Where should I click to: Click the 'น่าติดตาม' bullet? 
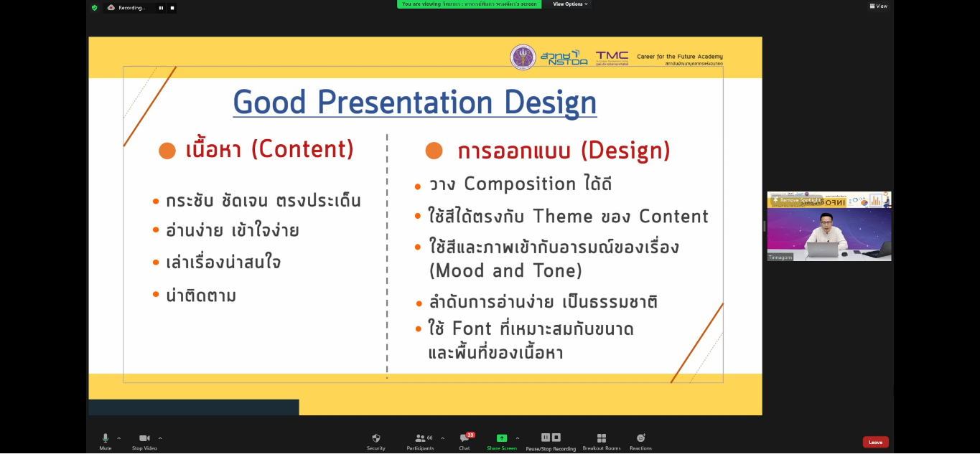point(201,295)
